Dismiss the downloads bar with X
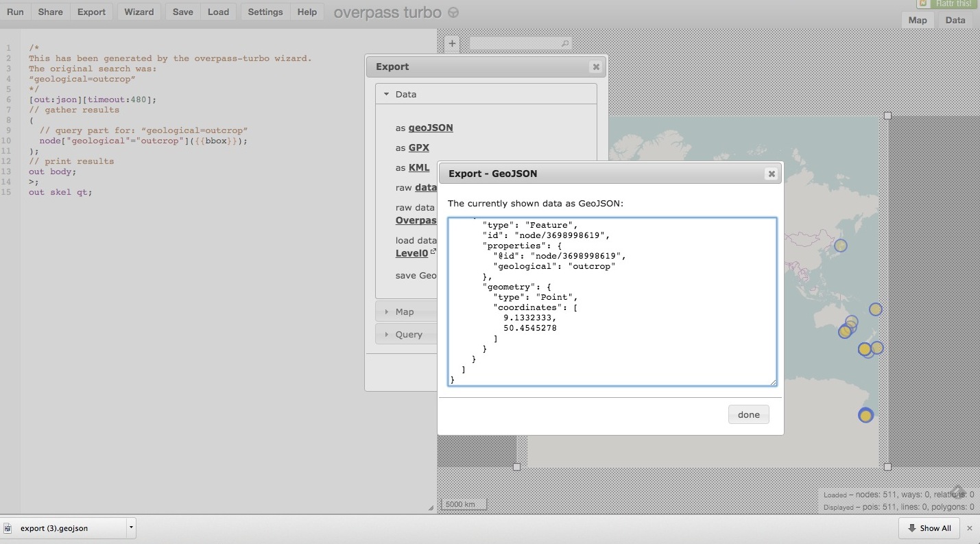The image size is (980, 544). [x=969, y=528]
